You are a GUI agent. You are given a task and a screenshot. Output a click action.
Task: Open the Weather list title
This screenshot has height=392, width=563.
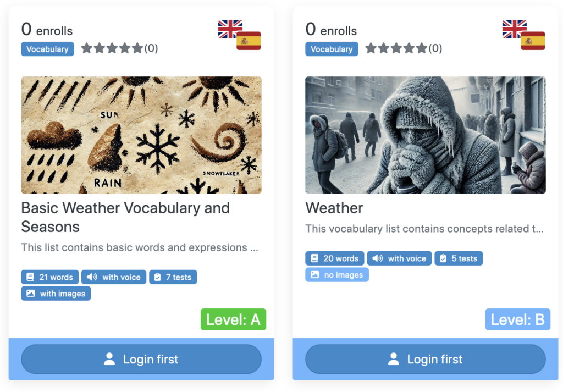334,208
